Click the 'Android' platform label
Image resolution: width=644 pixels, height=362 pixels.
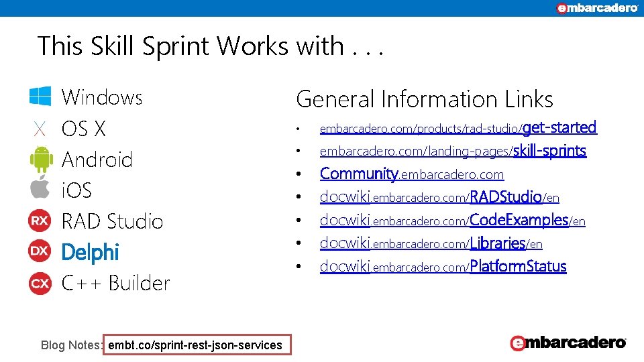point(97,160)
